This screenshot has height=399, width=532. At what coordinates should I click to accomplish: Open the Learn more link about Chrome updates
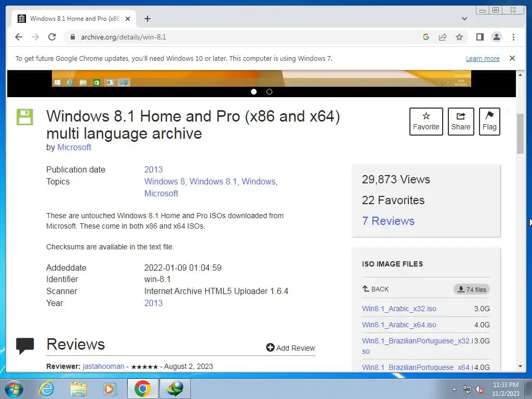[x=483, y=58]
